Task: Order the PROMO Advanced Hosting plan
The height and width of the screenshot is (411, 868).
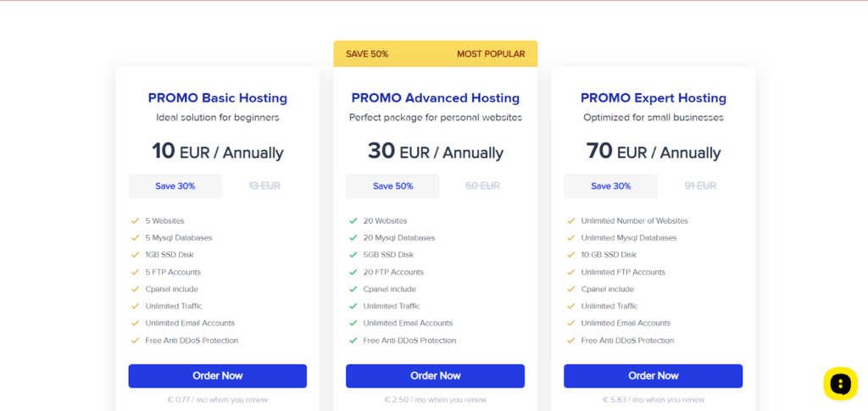Action: (x=435, y=376)
